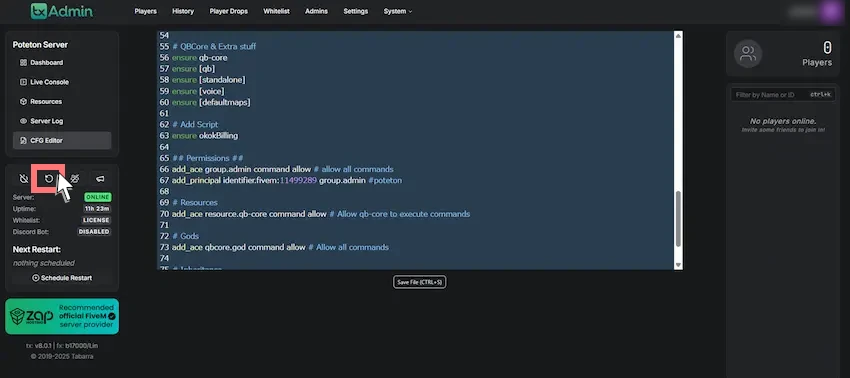Click the kick all players icon
850x378 pixels.
(x=75, y=178)
